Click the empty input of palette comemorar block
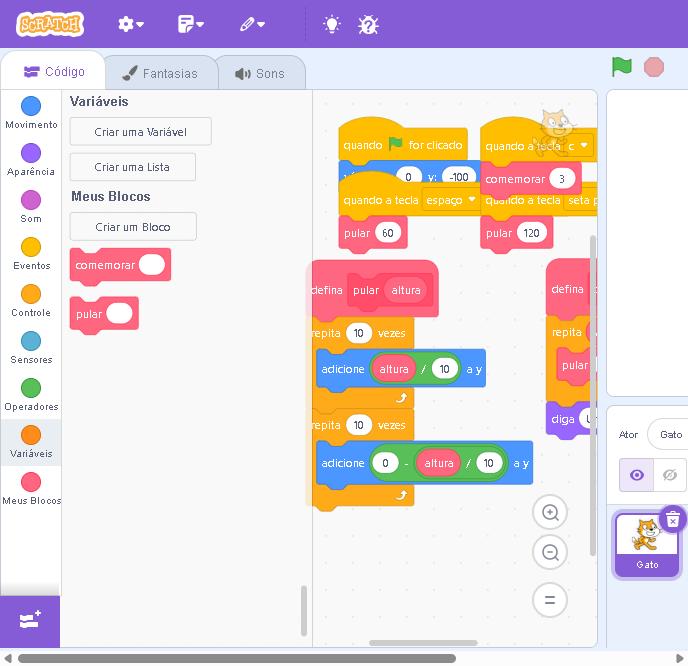Image resolution: width=688 pixels, height=666 pixels. [x=152, y=265]
